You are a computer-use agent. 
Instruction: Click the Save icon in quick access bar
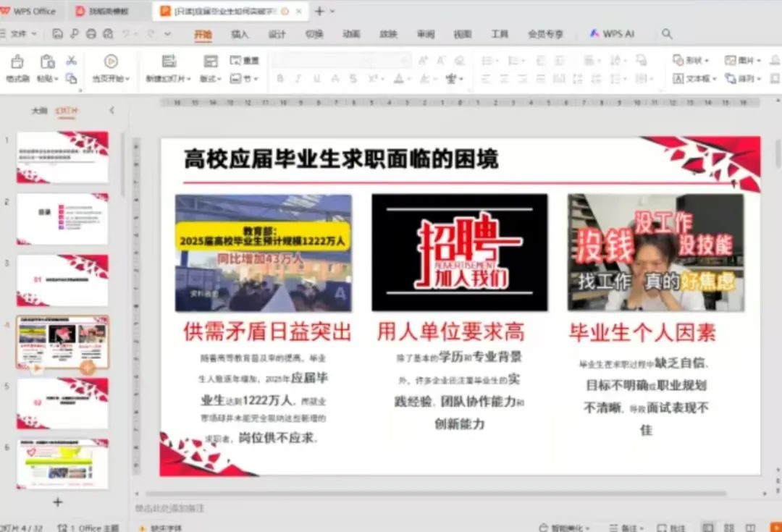tap(58, 34)
